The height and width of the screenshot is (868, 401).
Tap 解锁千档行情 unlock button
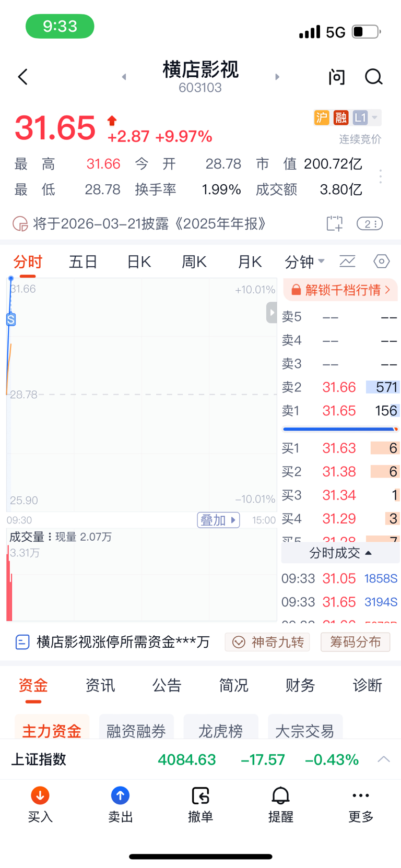coord(340,290)
